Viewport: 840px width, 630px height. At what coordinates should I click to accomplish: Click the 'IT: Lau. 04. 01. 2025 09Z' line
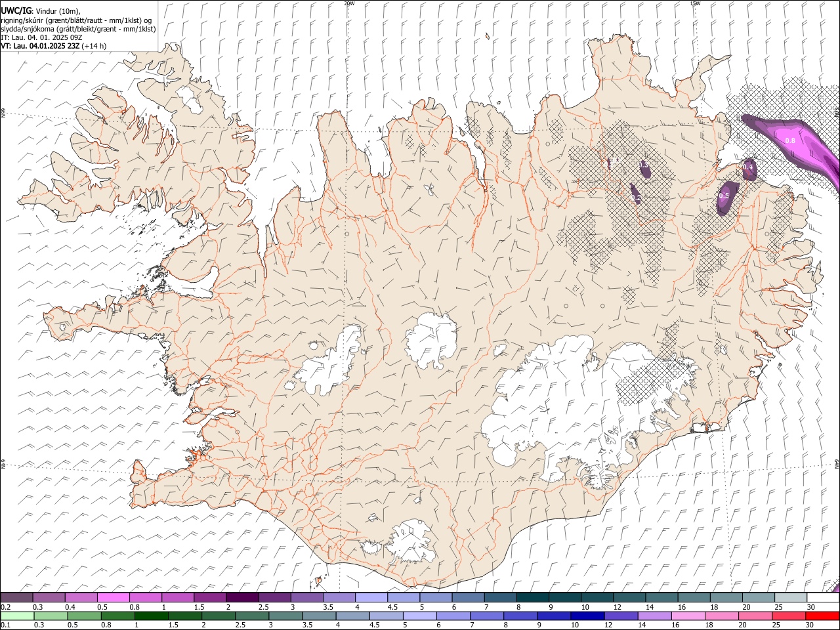tap(41, 37)
